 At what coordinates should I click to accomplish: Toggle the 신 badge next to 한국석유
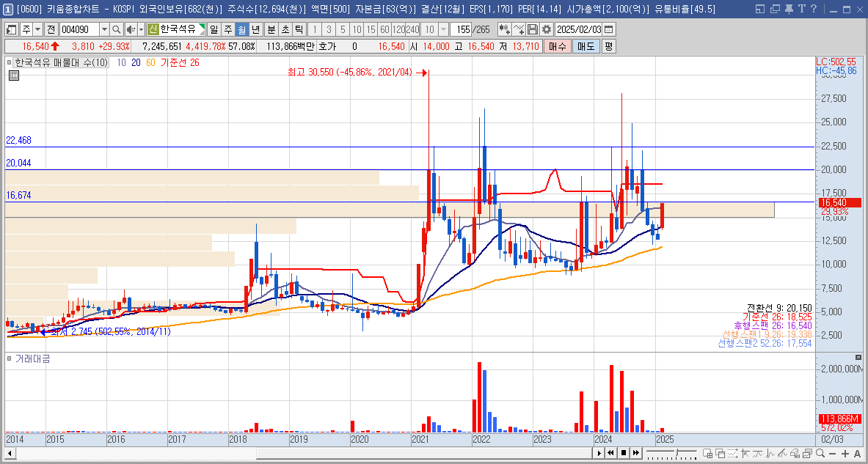pyautogui.click(x=153, y=30)
